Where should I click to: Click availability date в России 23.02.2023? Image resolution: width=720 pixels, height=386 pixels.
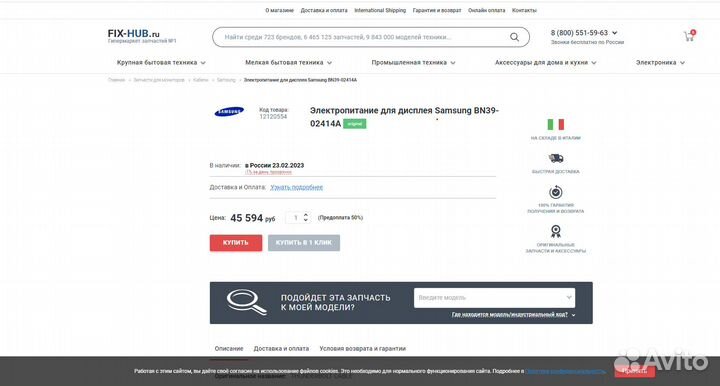[x=274, y=165]
